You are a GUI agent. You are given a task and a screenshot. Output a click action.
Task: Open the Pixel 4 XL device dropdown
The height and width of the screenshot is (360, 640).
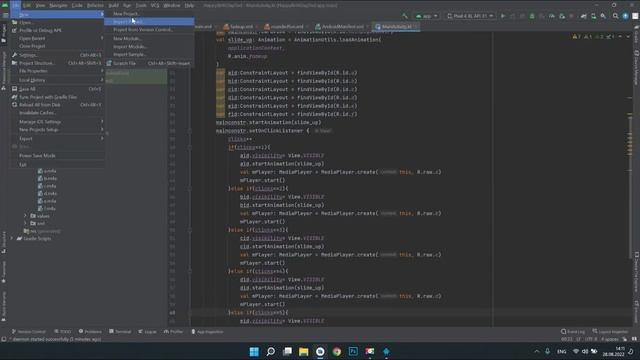470,16
